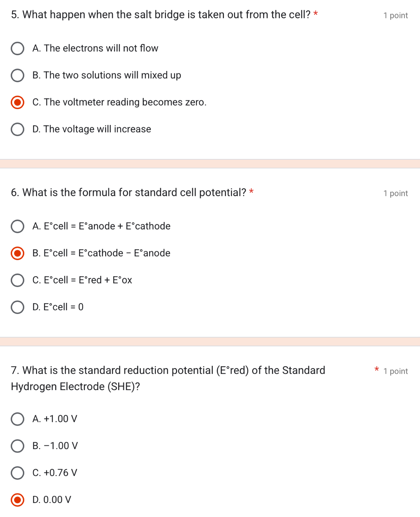Image resolution: width=420 pixels, height=517 pixels.
Task: Pick option D 'The voltage will increase'
Action: click(x=18, y=130)
